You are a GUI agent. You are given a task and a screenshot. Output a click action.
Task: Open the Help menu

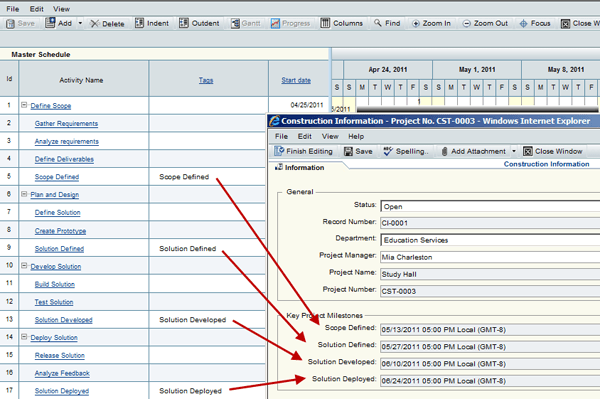[x=356, y=136]
